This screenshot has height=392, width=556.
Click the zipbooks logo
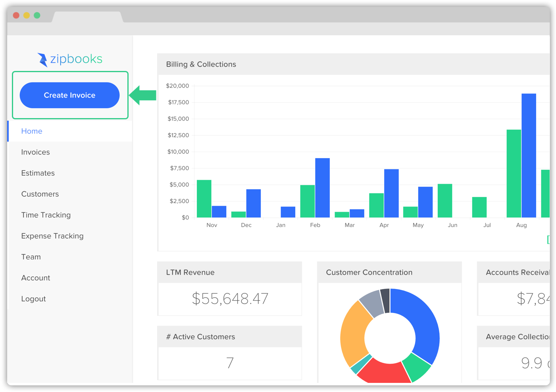[70, 59]
